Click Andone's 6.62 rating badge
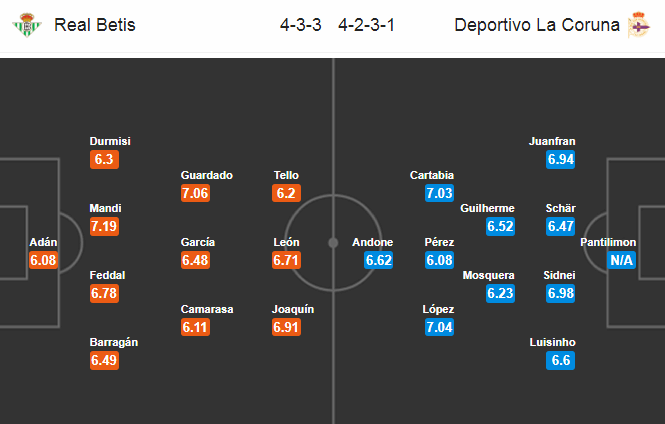665x424 pixels. pyautogui.click(x=378, y=260)
